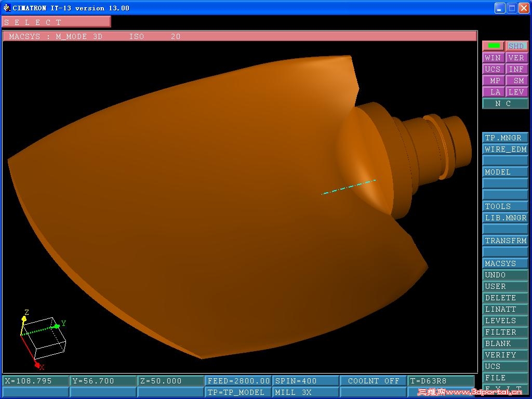532x399 pixels.
Task: Click the MACSYS M_MODE 3D status bar
Action: click(x=240, y=36)
